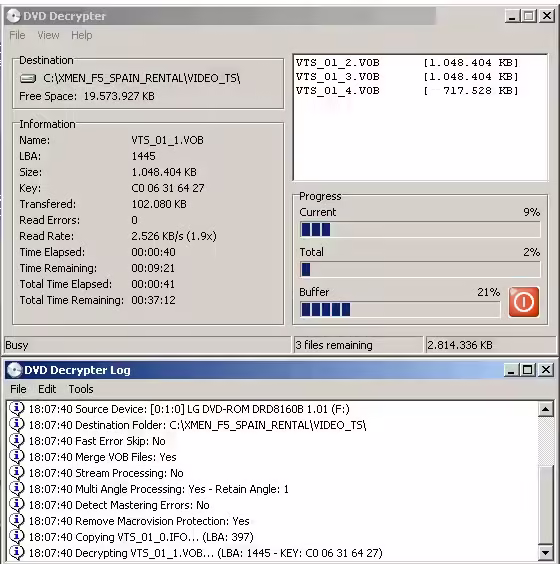Click the log scrollbar down arrow

coord(546,552)
